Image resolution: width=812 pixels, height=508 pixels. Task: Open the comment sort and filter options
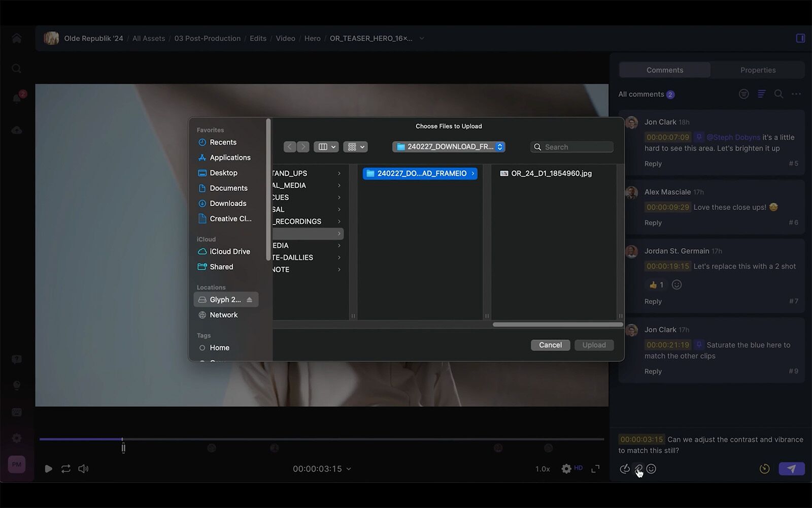[x=761, y=94]
